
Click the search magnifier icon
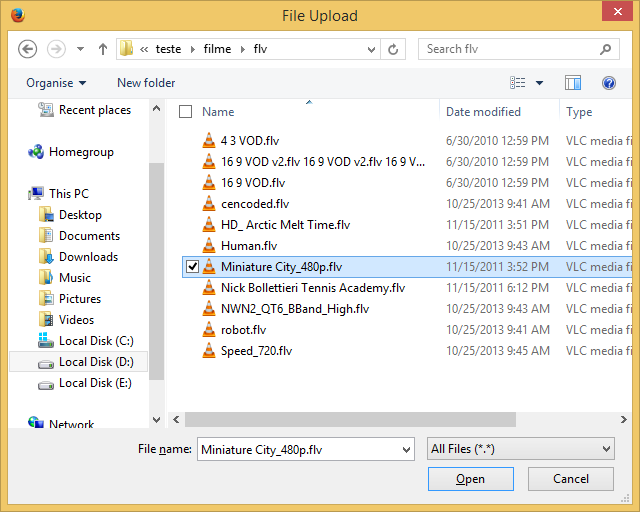606,49
